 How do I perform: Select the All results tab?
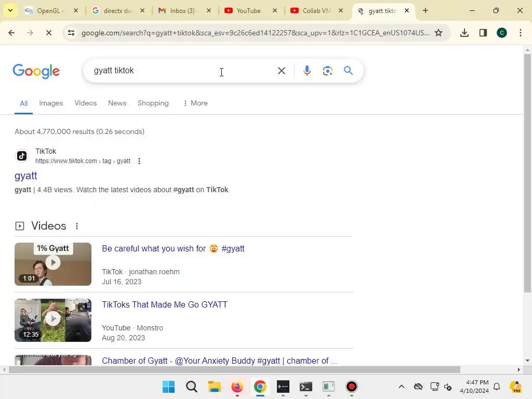point(23,103)
